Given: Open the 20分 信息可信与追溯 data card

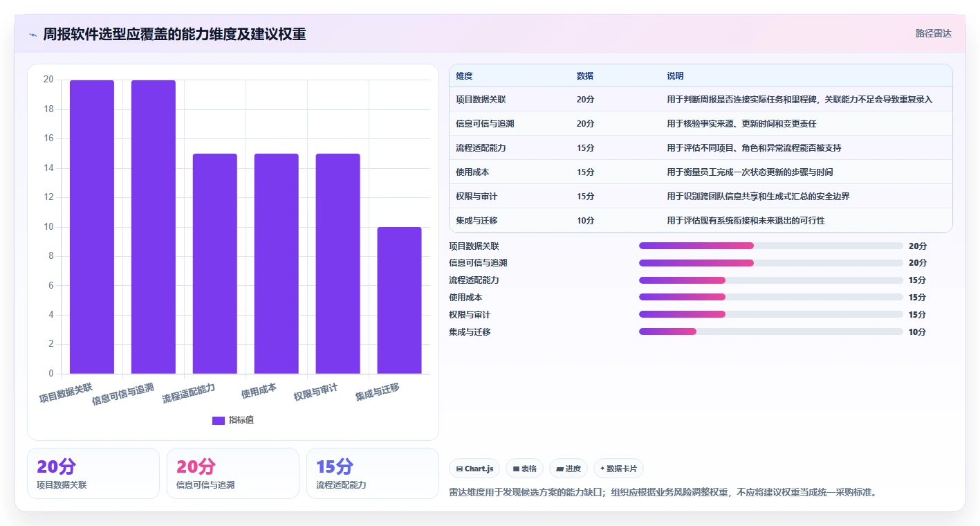Looking at the screenshot, I should [233, 473].
